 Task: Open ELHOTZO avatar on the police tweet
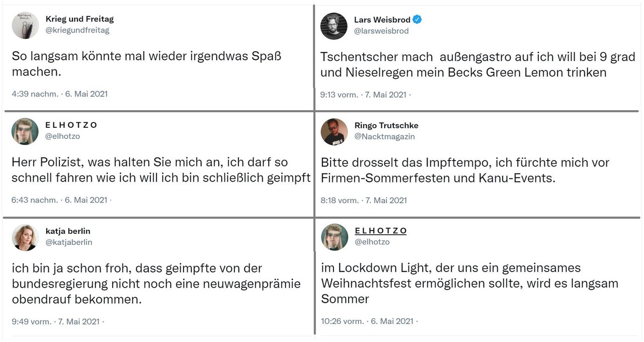point(25,131)
